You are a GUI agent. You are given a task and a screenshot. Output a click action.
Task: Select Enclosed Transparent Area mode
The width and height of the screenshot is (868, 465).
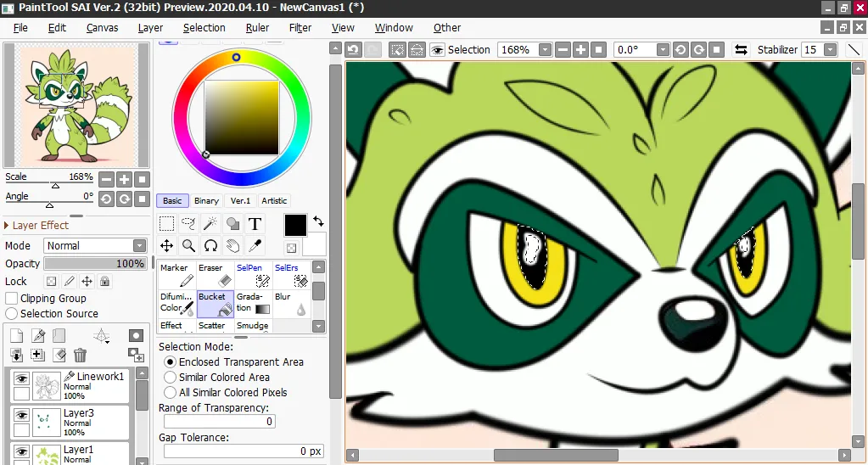click(x=170, y=362)
